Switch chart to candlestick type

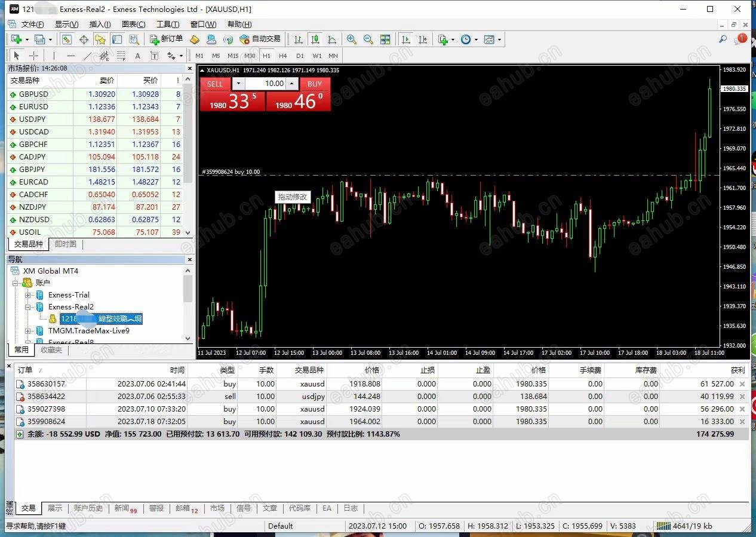pos(315,39)
